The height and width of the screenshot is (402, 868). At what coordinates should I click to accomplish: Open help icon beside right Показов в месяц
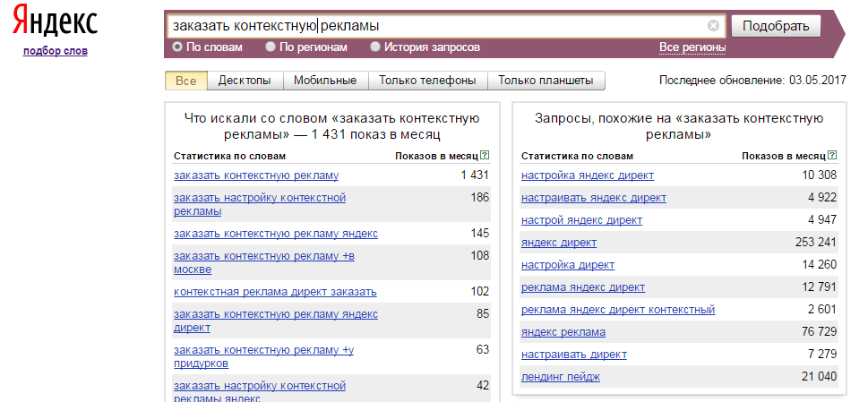tap(832, 156)
